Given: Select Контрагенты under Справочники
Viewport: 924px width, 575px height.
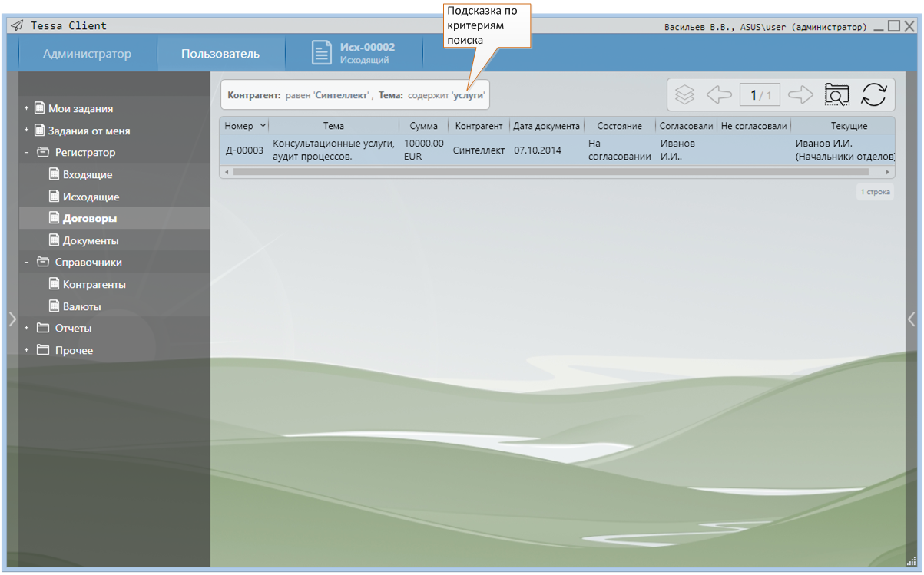Looking at the screenshot, I should point(94,284).
